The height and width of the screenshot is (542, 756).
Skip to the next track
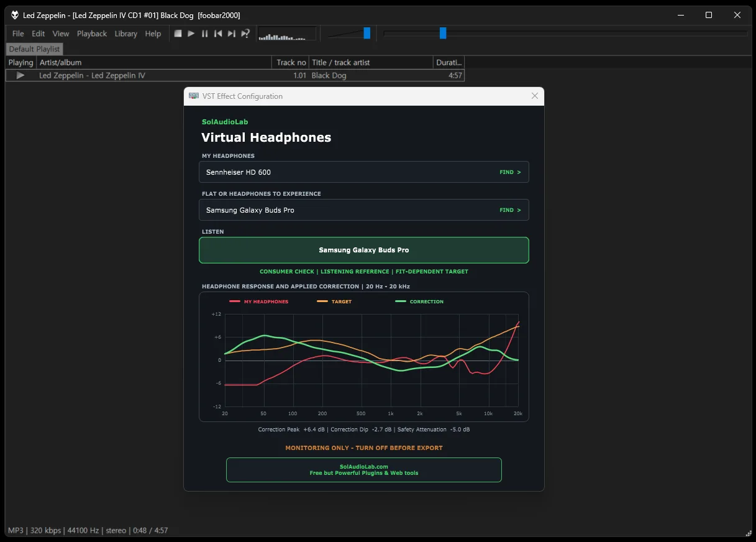pyautogui.click(x=231, y=34)
